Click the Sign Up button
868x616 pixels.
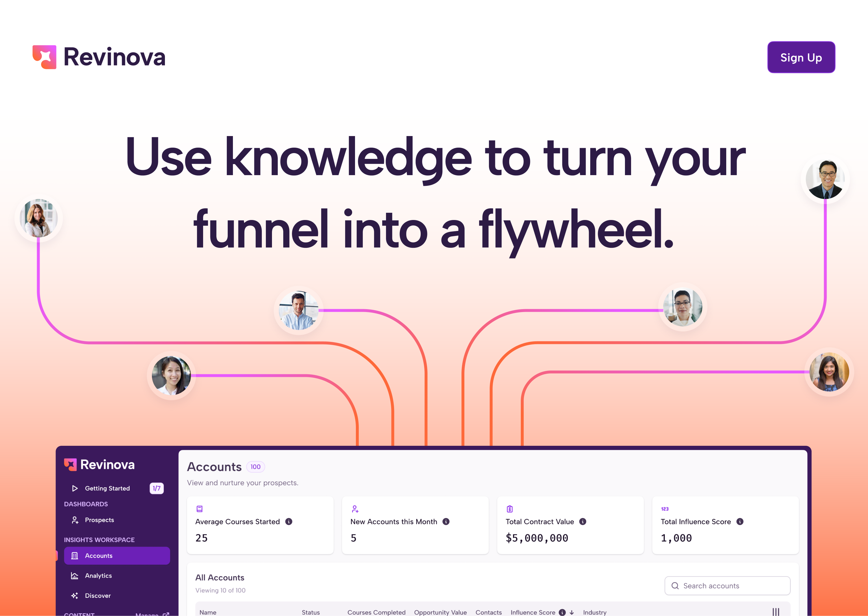tap(801, 57)
